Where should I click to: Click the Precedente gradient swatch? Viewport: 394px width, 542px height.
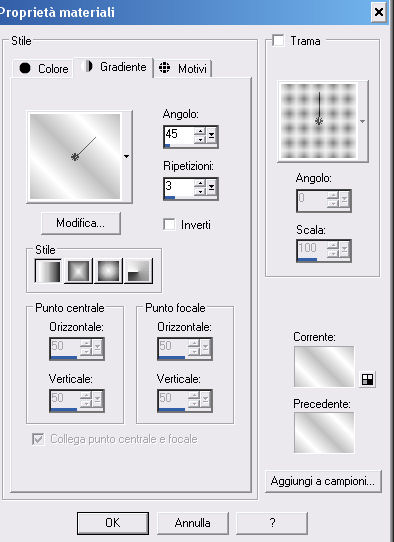[324, 432]
